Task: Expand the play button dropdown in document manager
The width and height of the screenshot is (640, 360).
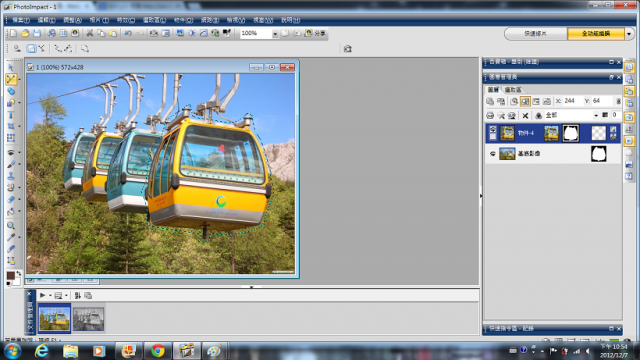Action: click(x=50, y=296)
